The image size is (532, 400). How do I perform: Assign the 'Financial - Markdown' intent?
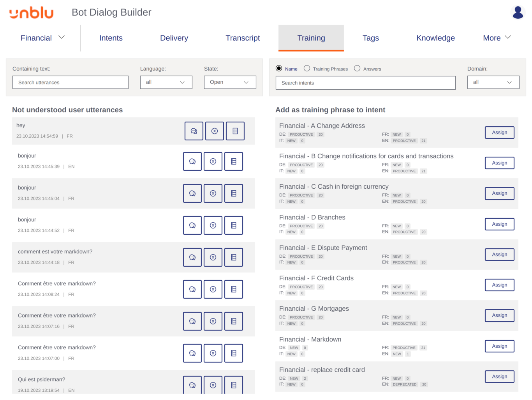[499, 346]
